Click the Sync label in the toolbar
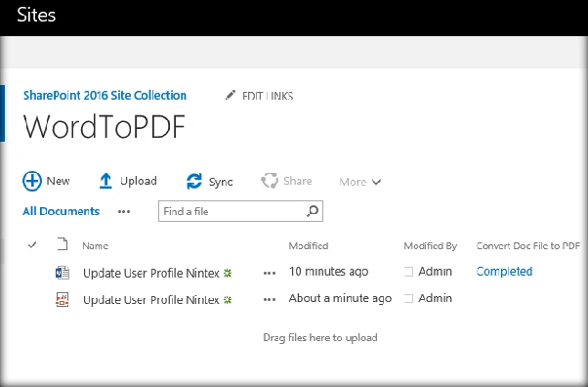The image size is (588, 387). [x=221, y=182]
